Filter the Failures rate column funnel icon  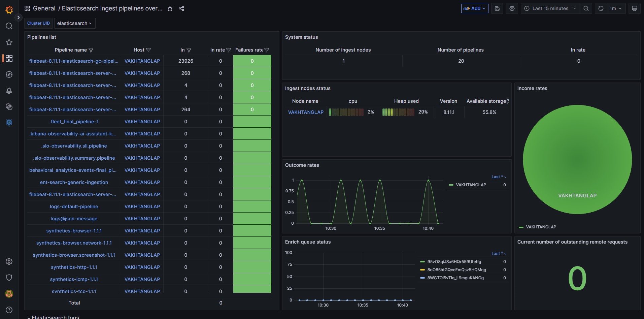(x=267, y=50)
